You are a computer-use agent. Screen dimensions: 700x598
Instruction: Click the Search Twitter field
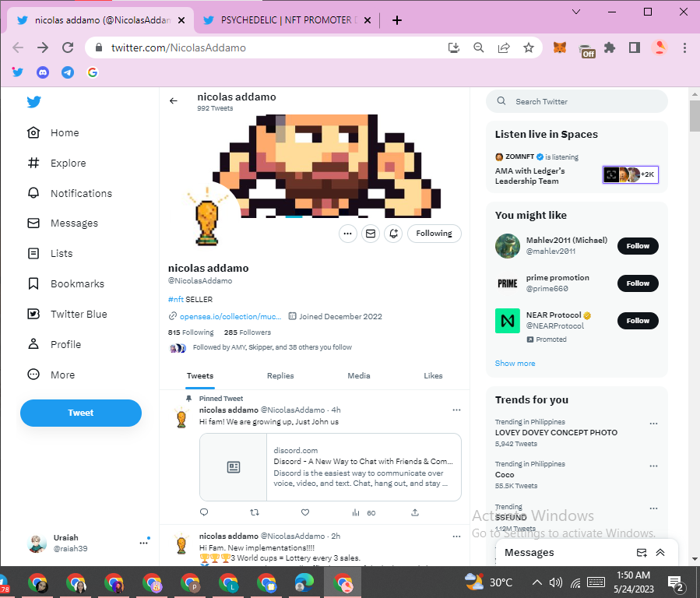click(577, 101)
